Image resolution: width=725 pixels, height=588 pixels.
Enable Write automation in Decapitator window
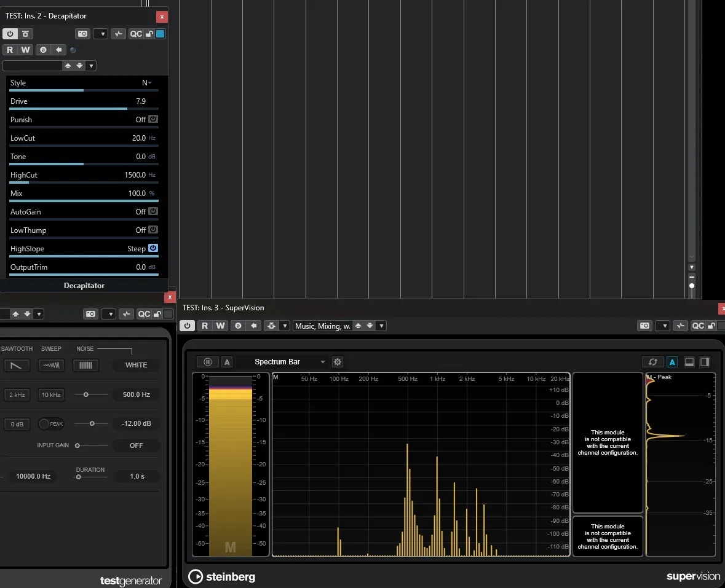pyautogui.click(x=25, y=50)
